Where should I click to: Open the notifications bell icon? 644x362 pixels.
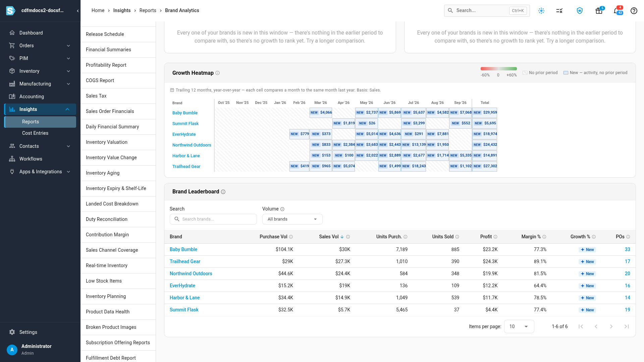tap(616, 11)
